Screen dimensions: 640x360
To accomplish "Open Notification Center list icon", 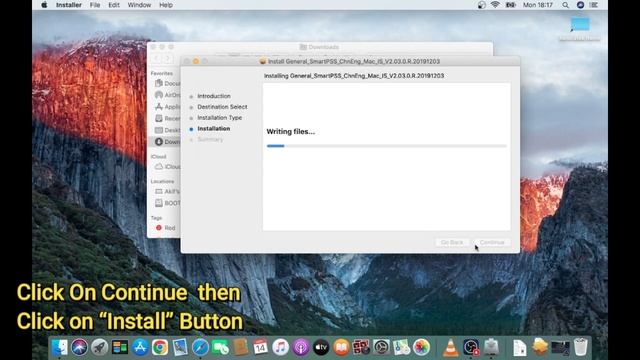I will pyautogui.click(x=593, y=5).
